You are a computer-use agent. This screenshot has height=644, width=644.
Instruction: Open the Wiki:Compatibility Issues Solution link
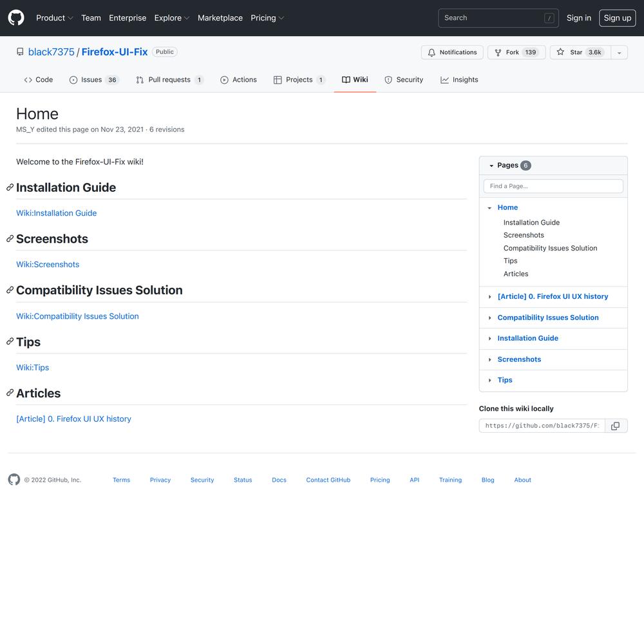click(x=77, y=316)
